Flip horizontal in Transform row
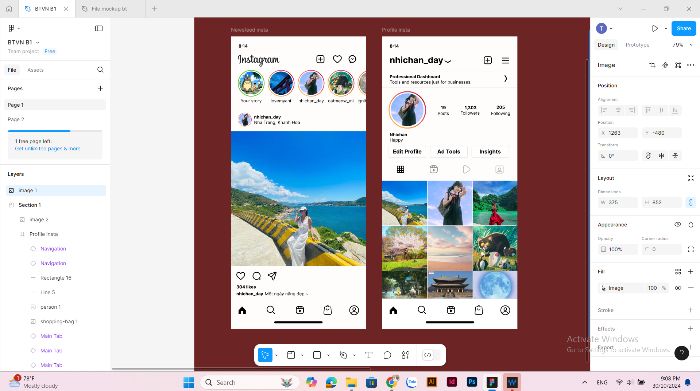Viewport: 700px width, 391px height. (x=661, y=155)
